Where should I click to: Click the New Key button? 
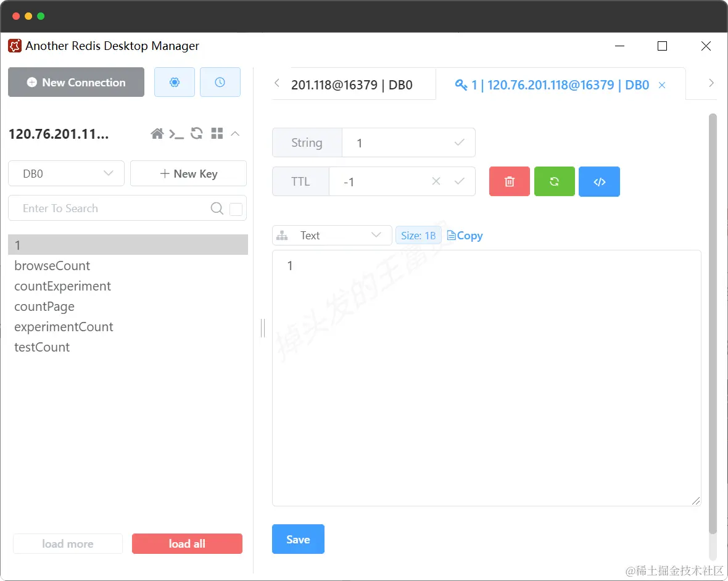189,173
